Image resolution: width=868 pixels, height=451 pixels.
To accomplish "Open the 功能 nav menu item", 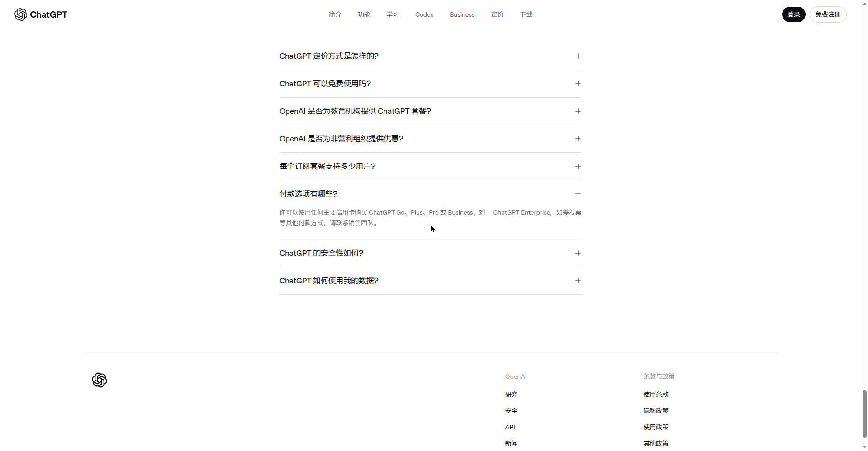I will click(364, 14).
